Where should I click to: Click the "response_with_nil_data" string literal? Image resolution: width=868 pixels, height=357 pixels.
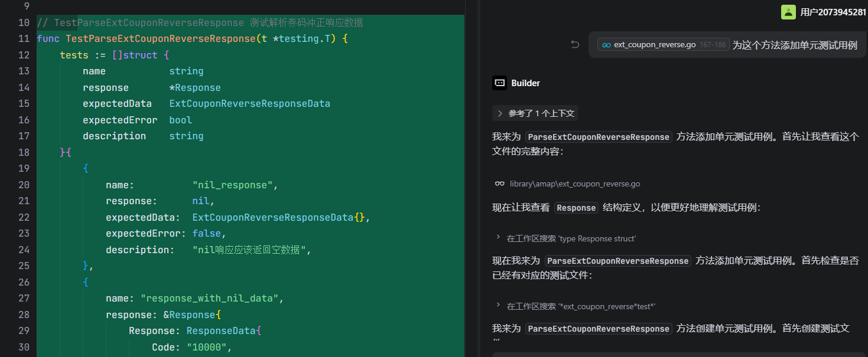[209, 299]
